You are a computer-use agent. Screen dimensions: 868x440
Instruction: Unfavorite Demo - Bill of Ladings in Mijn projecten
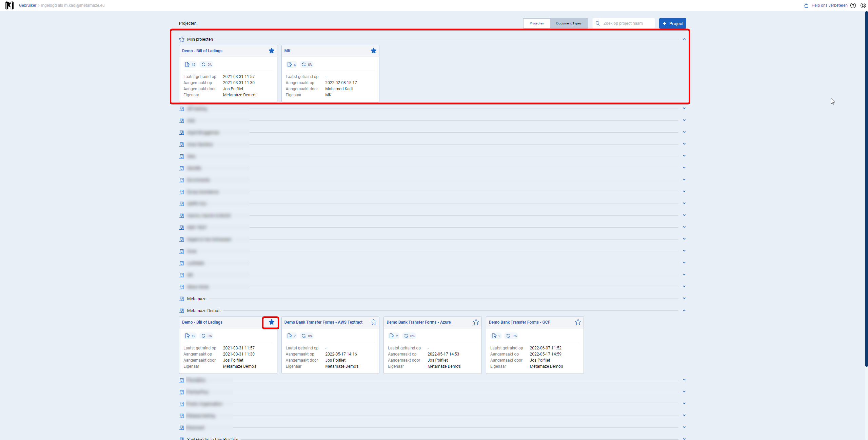tap(272, 51)
